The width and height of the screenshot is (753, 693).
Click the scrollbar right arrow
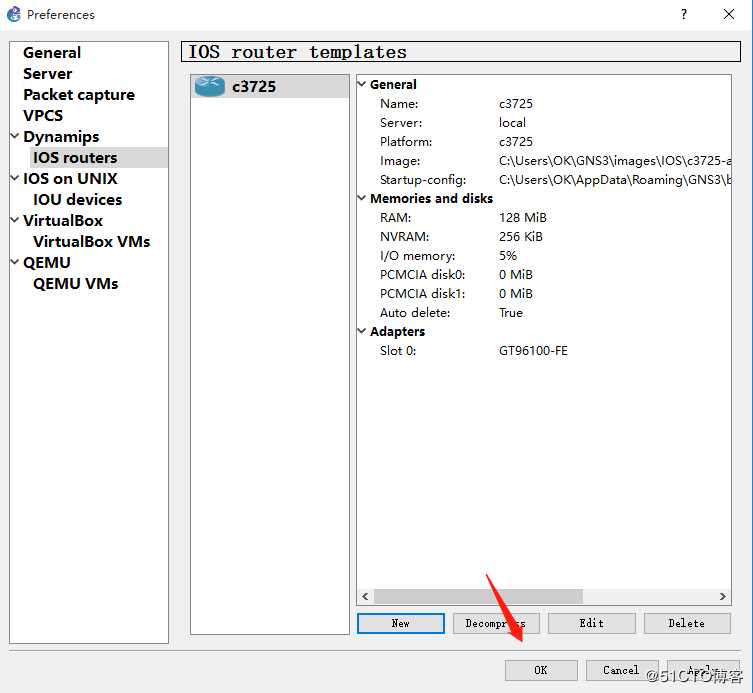722,596
